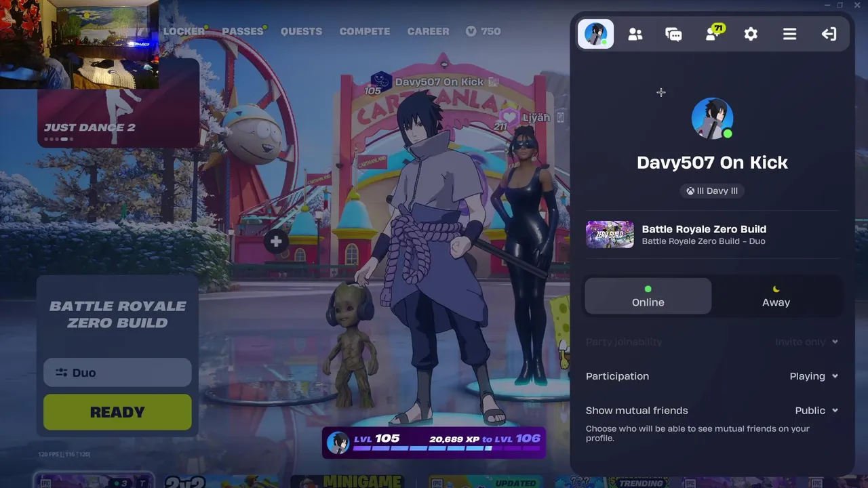Viewport: 868px width, 488px height.
Task: Click the Lijan player nameplate
Action: (536, 117)
